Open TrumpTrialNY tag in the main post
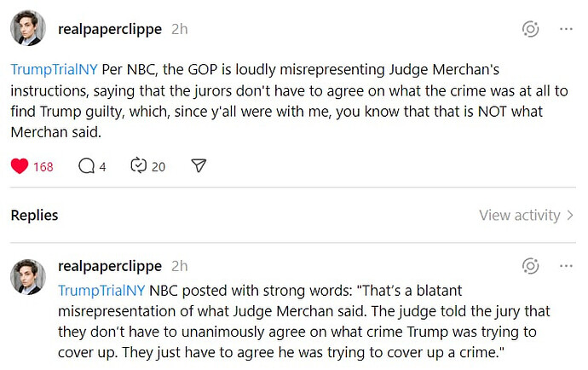This screenshot has height=370, width=588. (x=54, y=67)
